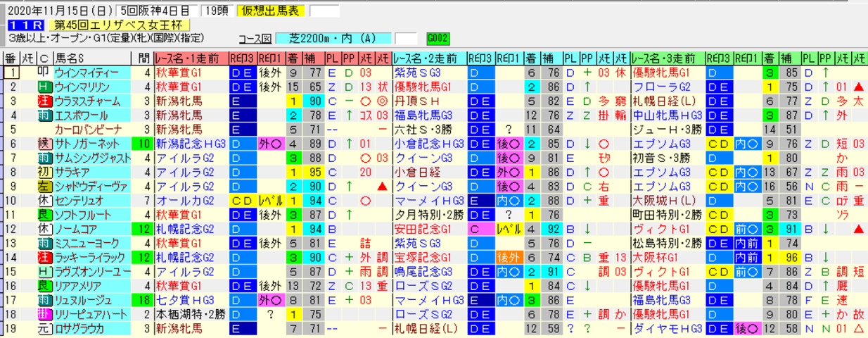Click the H badge beside ラヴズオンリーユー
The height and width of the screenshot is (338, 868).
44,270
